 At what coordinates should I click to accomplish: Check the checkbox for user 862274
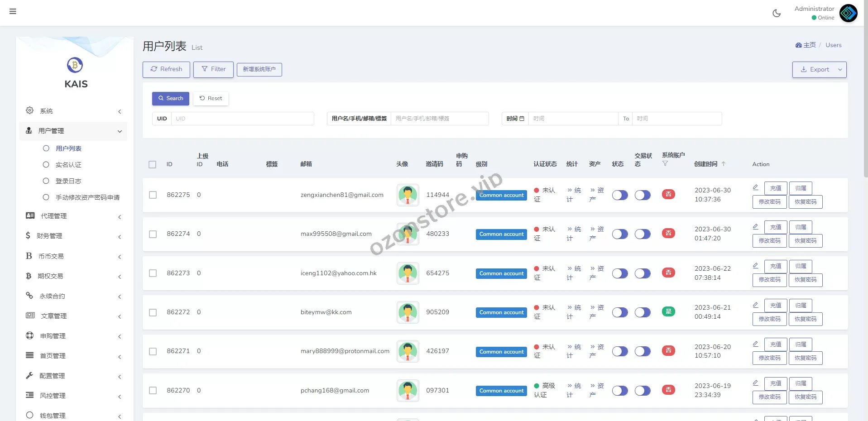(x=153, y=234)
